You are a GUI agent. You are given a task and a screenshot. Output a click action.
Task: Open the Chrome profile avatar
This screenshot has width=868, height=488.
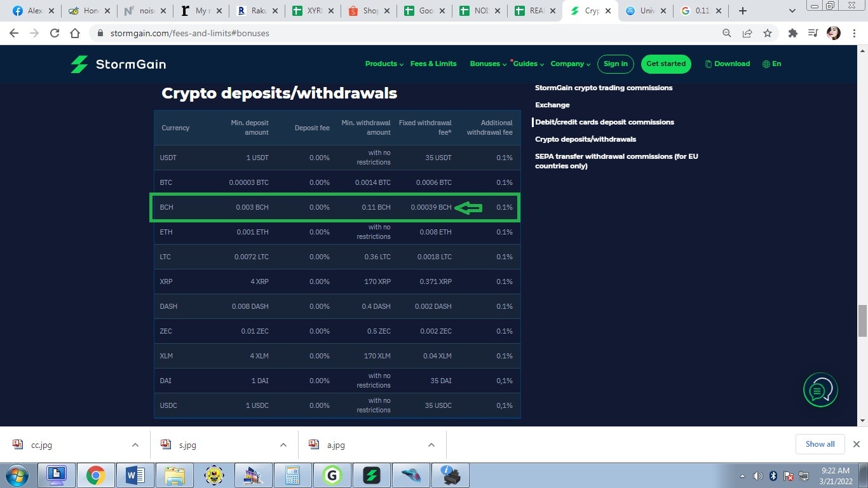tap(834, 33)
